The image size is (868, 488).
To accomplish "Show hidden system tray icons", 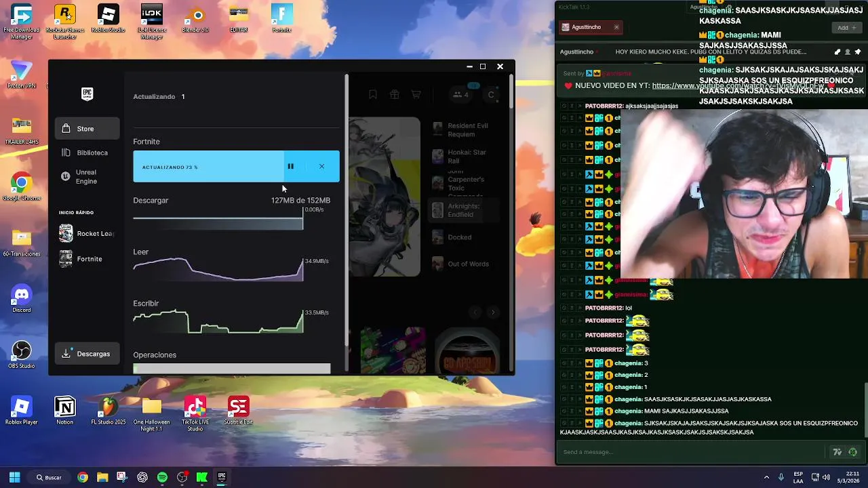I will (766, 477).
